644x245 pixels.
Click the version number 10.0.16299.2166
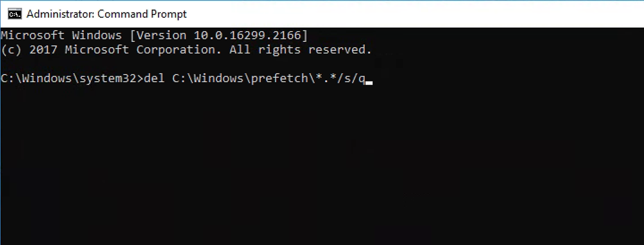point(251,35)
